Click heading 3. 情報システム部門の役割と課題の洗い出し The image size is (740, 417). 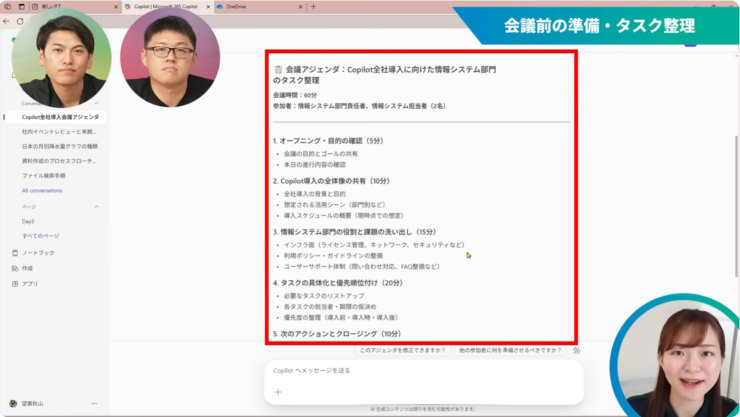point(355,232)
